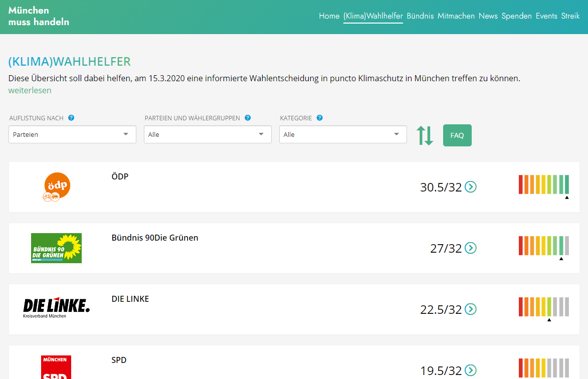Open the Parteien und Wählergruppen dropdown
This screenshot has width=588, height=379.
pyautogui.click(x=208, y=134)
